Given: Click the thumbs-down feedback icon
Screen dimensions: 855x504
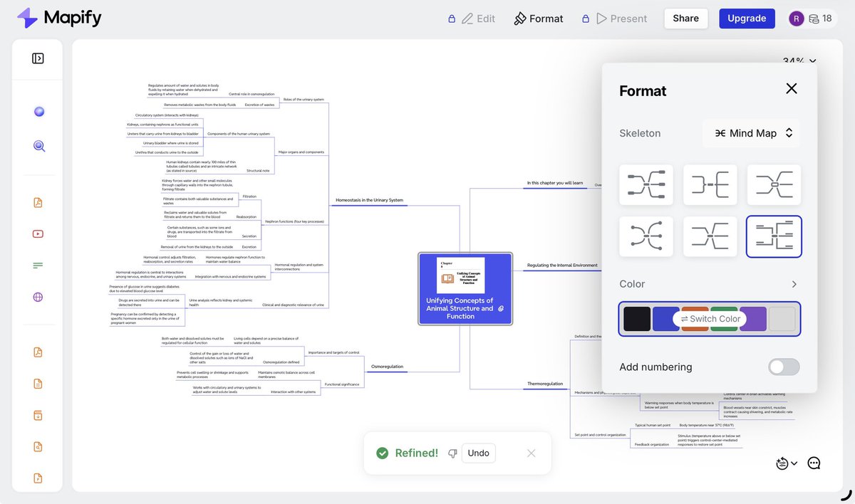Looking at the screenshot, I should [452, 453].
